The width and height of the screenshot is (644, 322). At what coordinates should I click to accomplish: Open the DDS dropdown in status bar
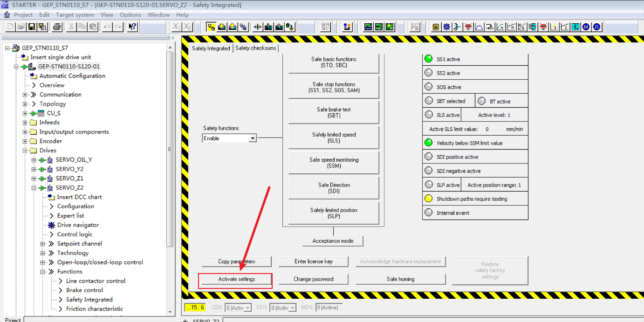(292, 308)
